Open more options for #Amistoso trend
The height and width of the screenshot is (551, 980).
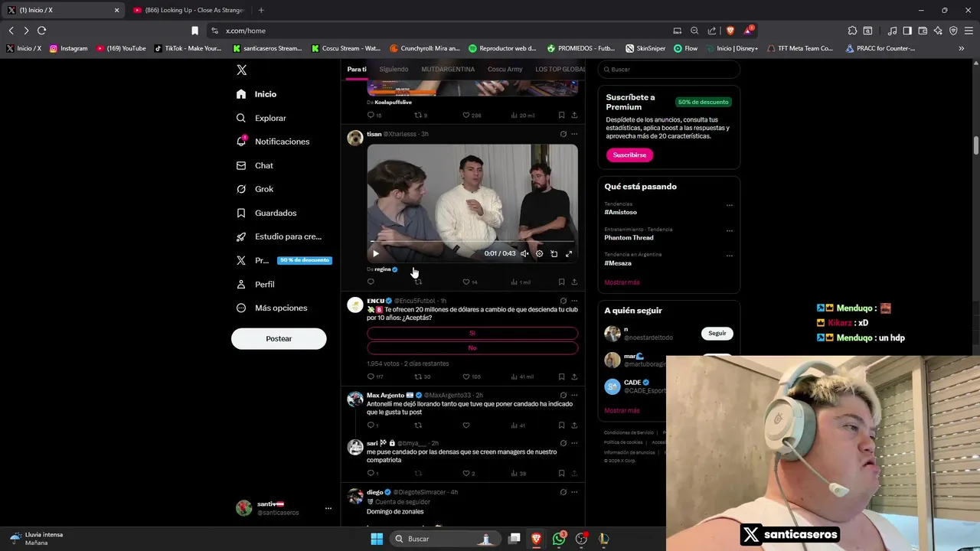pos(730,205)
